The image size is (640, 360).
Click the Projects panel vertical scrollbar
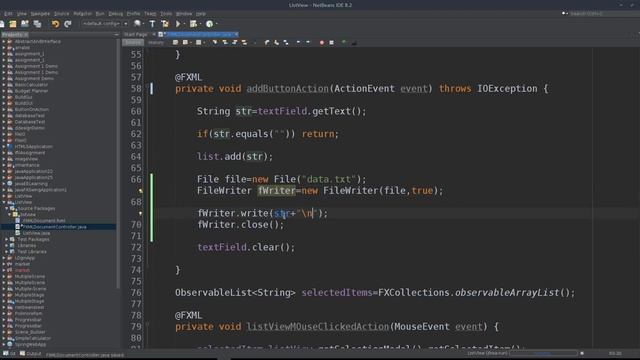pyautogui.click(x=118, y=163)
